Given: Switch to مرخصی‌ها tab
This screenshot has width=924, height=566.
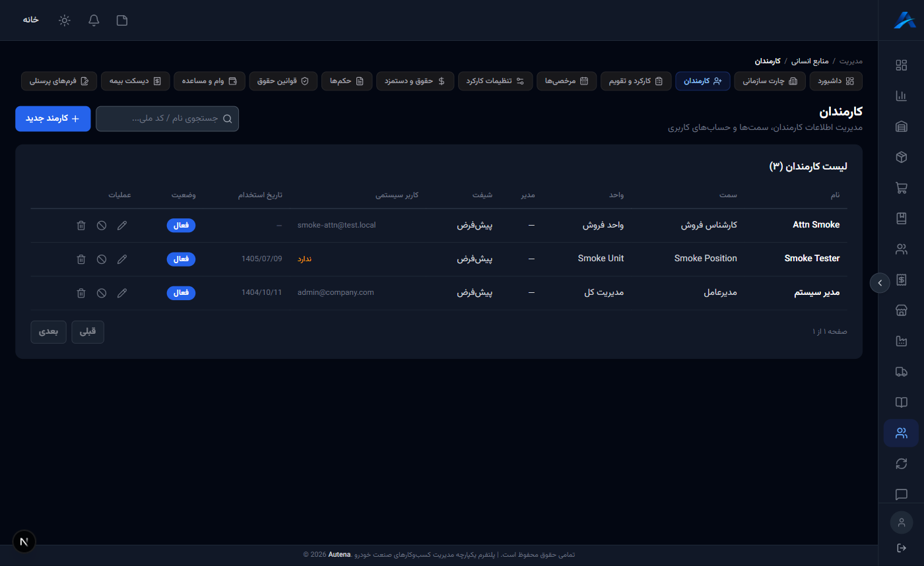Looking at the screenshot, I should (566, 81).
